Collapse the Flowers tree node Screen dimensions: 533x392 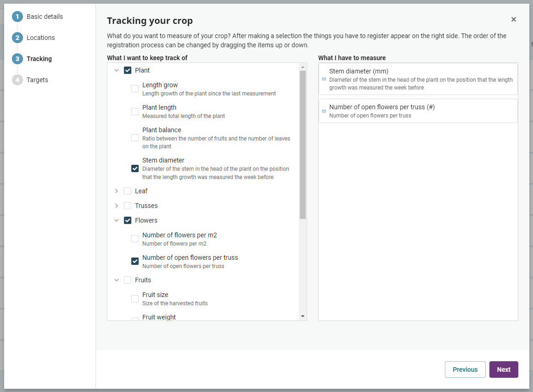(117, 220)
